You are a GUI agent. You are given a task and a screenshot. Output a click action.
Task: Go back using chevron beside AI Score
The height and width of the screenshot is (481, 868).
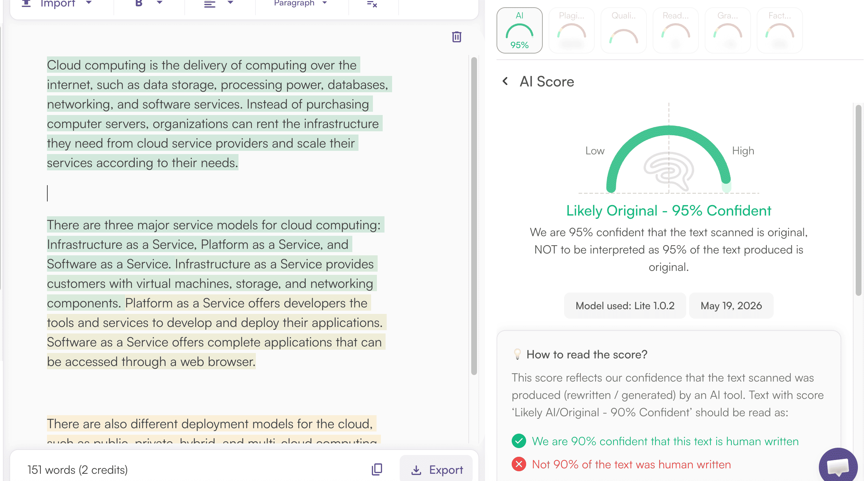pos(505,81)
